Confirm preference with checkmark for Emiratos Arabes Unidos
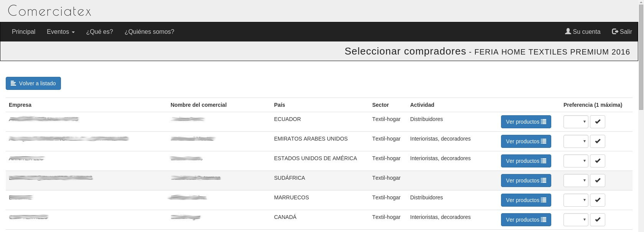This screenshot has width=644, height=232. 597,141
